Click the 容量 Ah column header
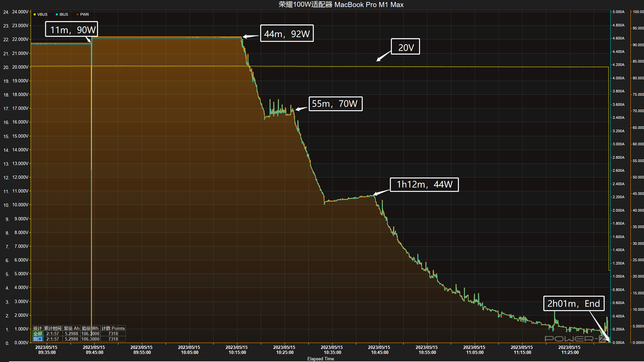This screenshot has height=362, width=644. [x=71, y=328]
